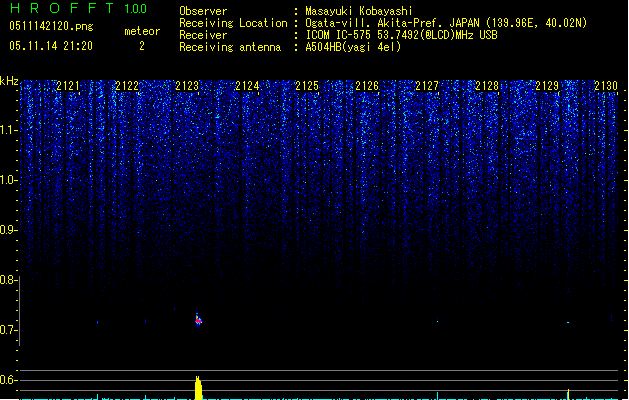Click the 0.7 kHz axis label
This screenshot has height=400, width=629.
[8, 330]
